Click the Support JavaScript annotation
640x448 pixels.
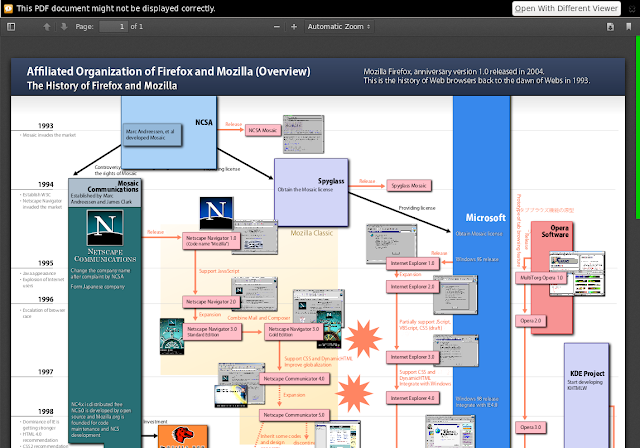click(219, 271)
